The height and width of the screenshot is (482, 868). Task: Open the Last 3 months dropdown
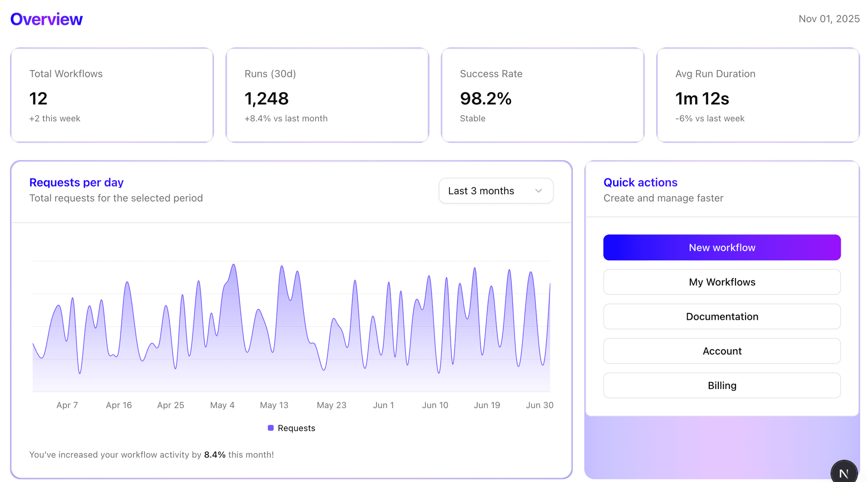[495, 191]
